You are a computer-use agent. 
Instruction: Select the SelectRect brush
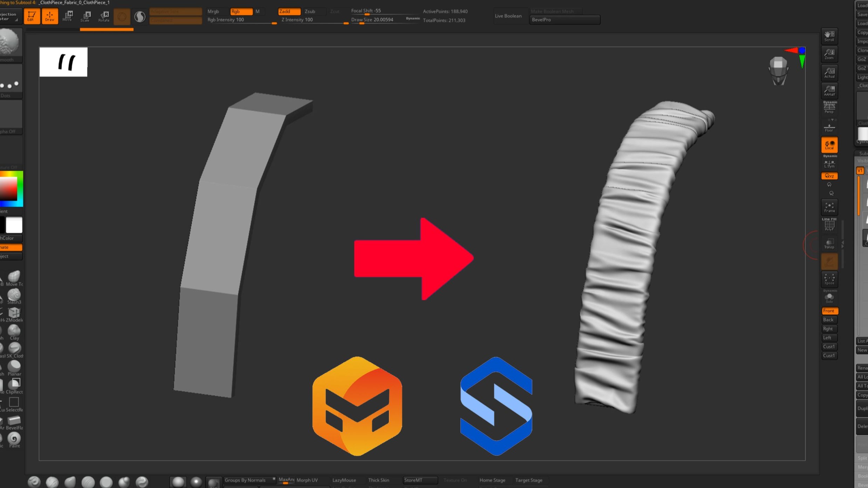(14, 404)
